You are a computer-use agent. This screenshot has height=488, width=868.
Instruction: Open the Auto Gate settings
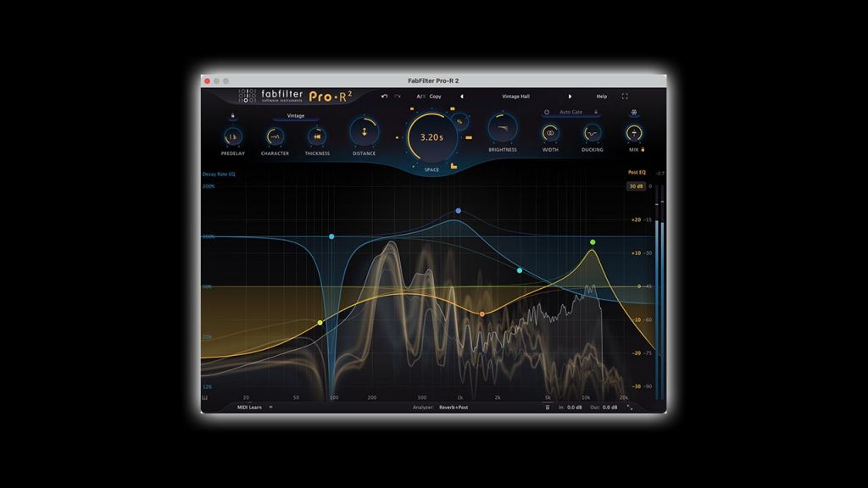coord(570,112)
